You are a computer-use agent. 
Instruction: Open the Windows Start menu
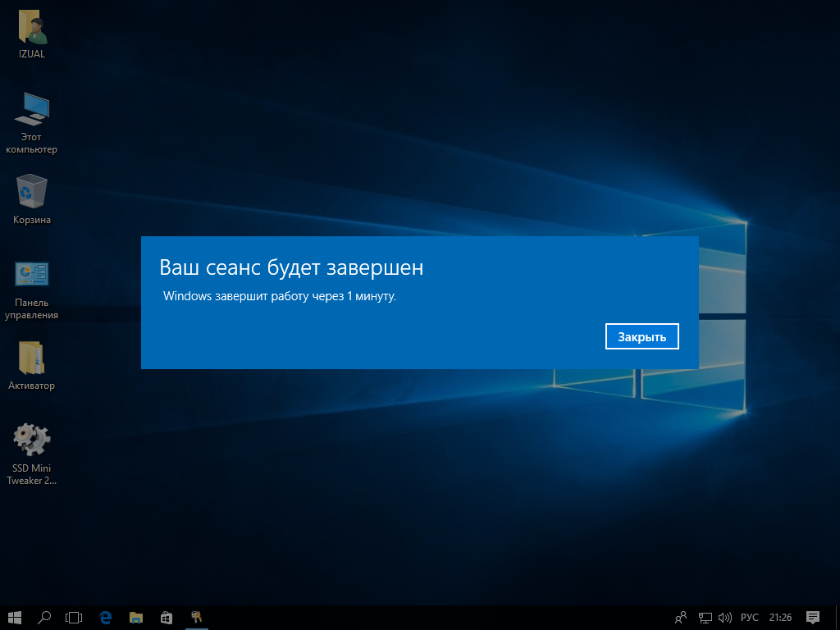[15, 617]
